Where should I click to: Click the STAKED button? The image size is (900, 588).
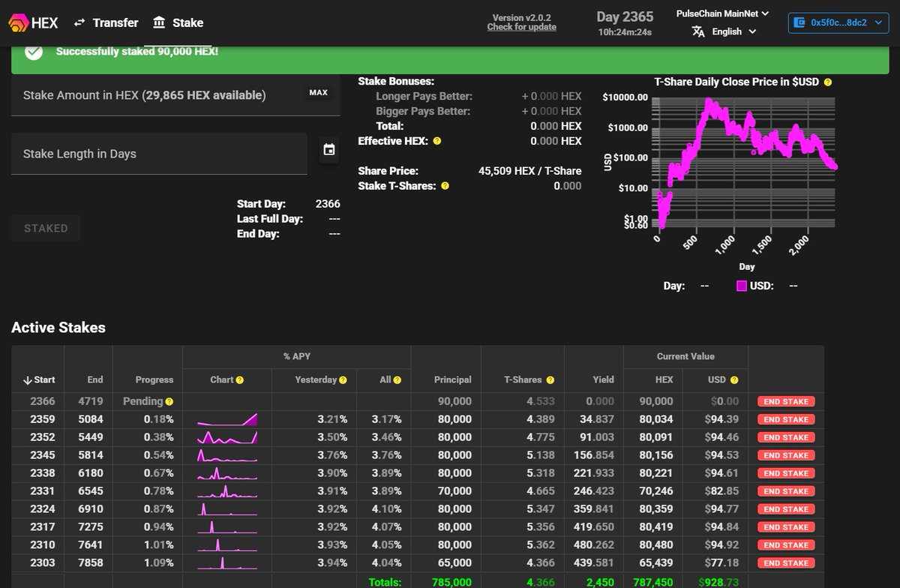[46, 228]
